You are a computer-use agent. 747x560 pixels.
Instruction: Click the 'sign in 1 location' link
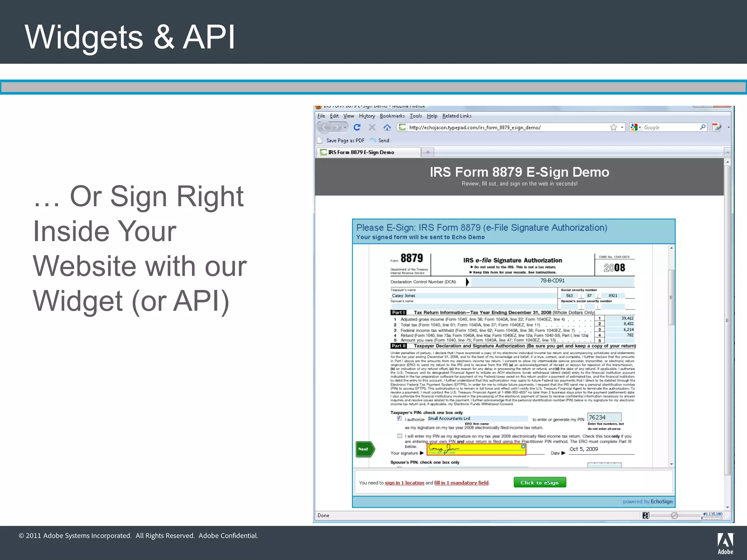click(x=405, y=483)
